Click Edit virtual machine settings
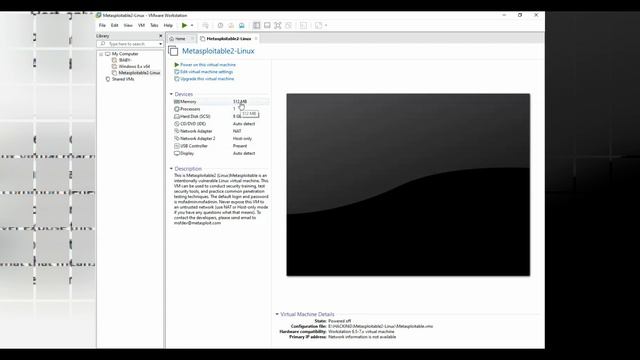 [x=207, y=72]
